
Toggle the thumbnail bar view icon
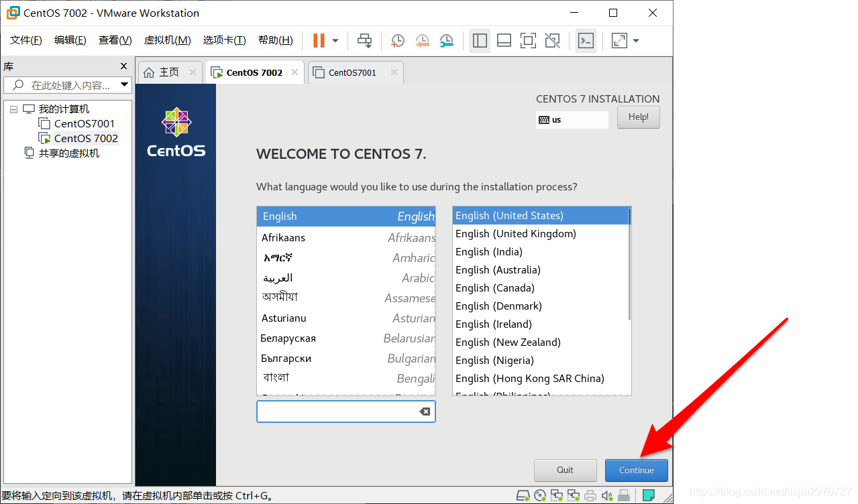(504, 40)
